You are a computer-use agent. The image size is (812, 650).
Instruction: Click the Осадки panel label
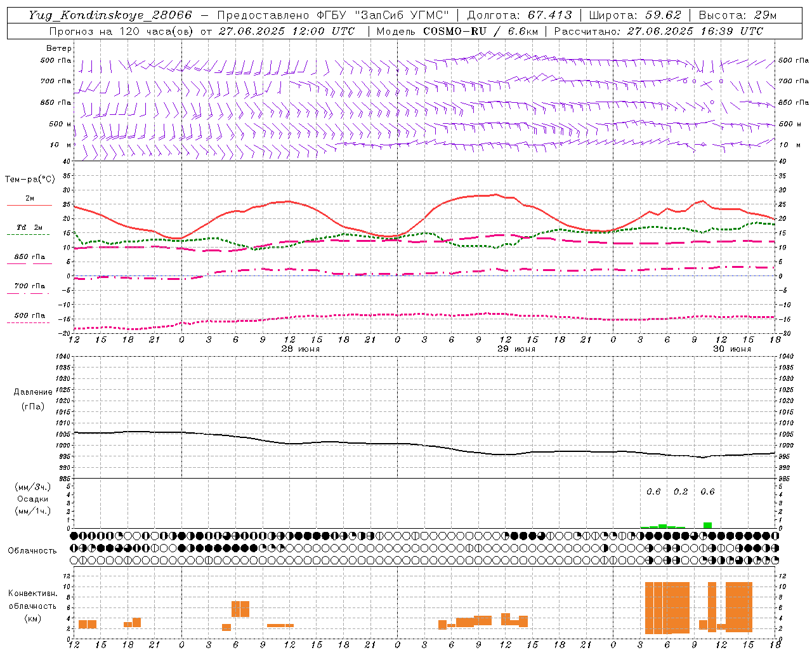tap(33, 500)
